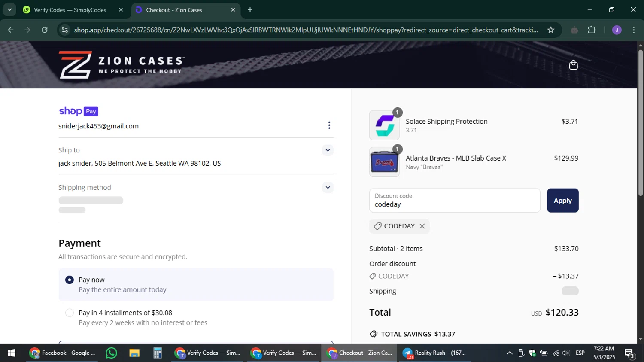Click the shipping address text for jack snider
Viewport: 644px width, 362px height.
pos(140,164)
